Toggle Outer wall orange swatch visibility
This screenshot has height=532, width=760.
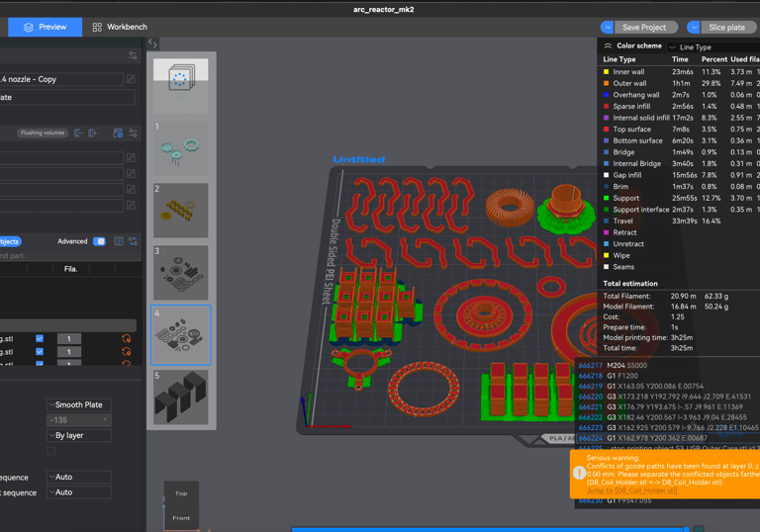(606, 83)
